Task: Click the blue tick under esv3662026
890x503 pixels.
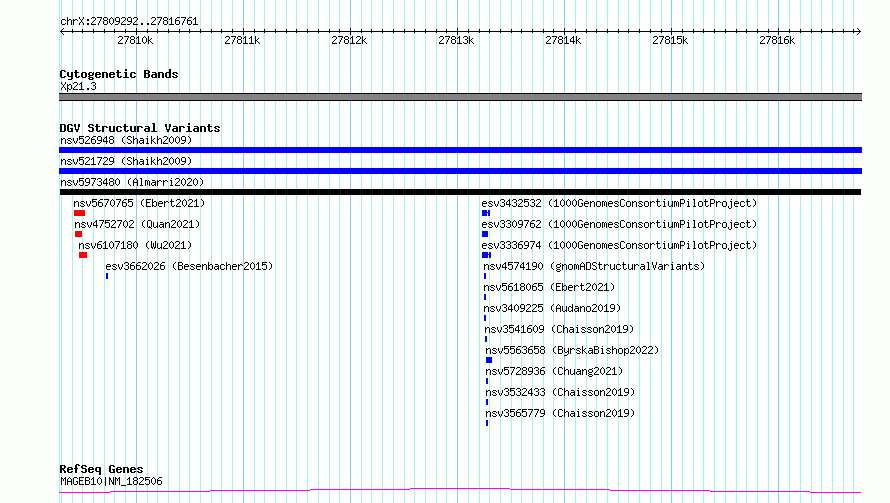Action: point(107,276)
